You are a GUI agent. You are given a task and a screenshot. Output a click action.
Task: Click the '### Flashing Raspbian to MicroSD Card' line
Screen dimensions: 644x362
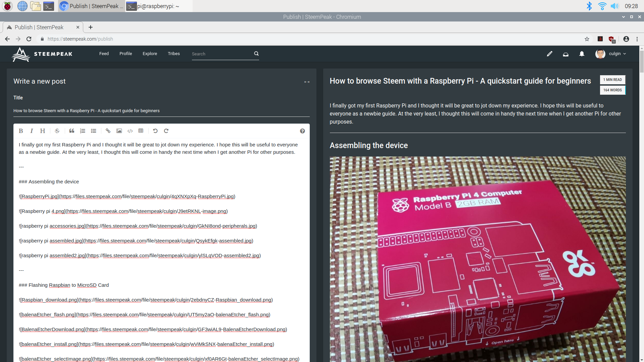pos(64,285)
